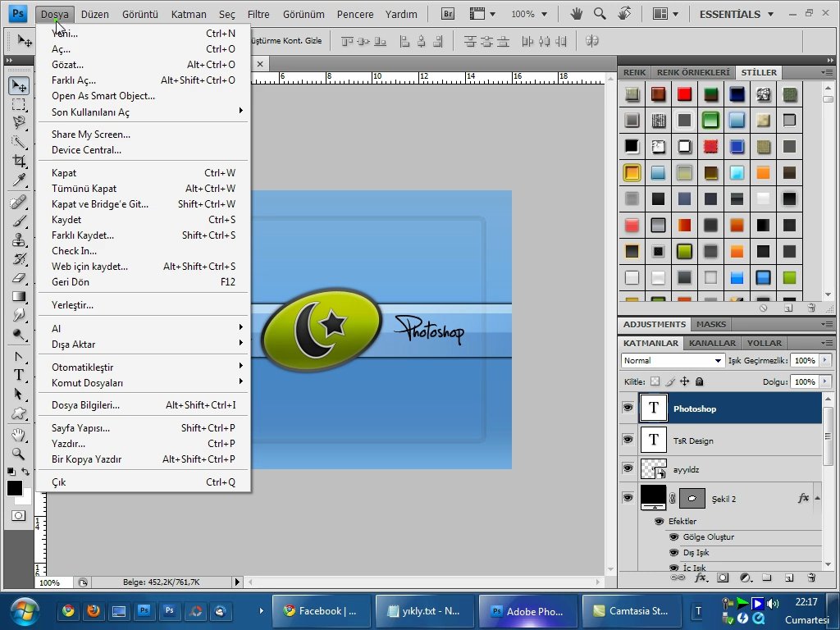Clear style in the Stiller panel
Image resolution: width=840 pixels, height=630 pixels.
tap(764, 308)
